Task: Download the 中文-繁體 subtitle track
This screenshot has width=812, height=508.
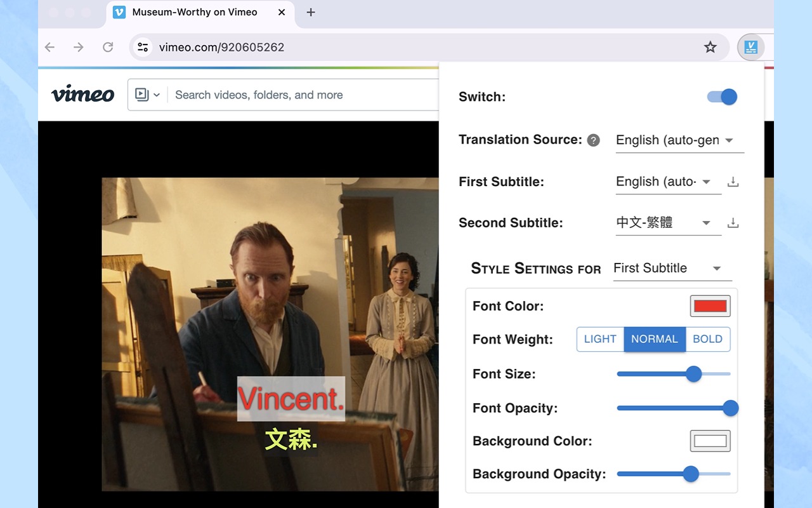Action: pyautogui.click(x=733, y=223)
